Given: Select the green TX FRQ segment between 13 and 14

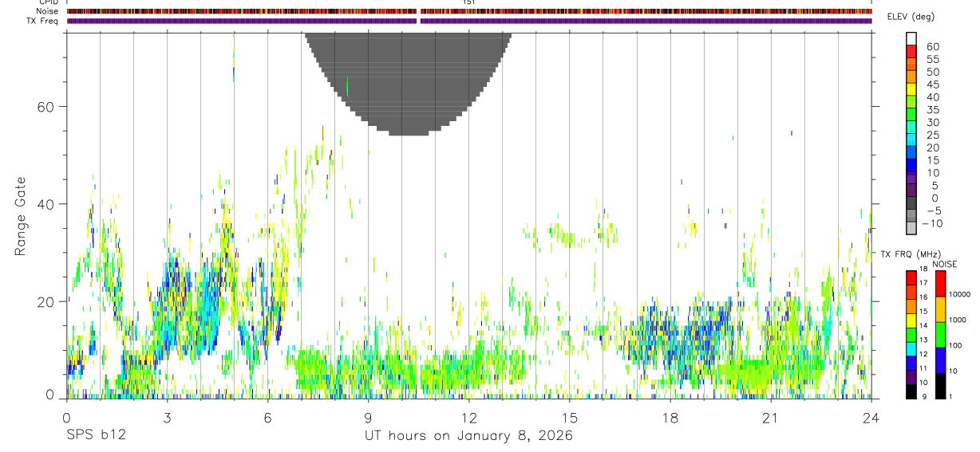Looking at the screenshot, I should [911, 334].
